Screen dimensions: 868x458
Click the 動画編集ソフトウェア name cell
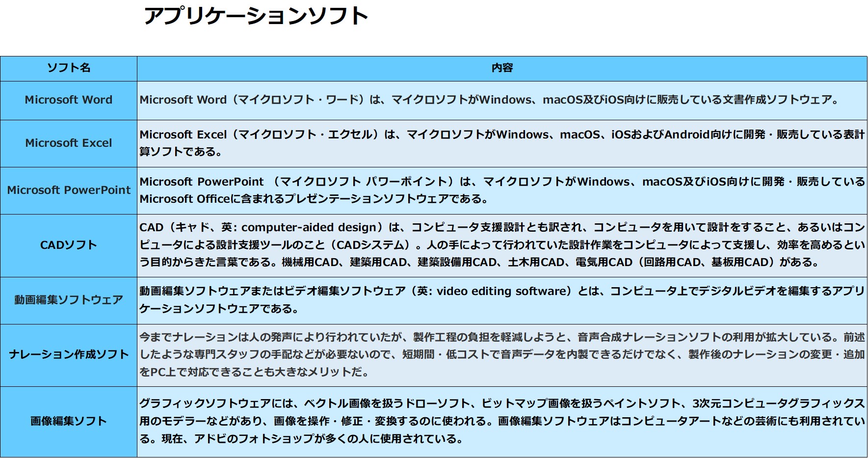tap(69, 300)
